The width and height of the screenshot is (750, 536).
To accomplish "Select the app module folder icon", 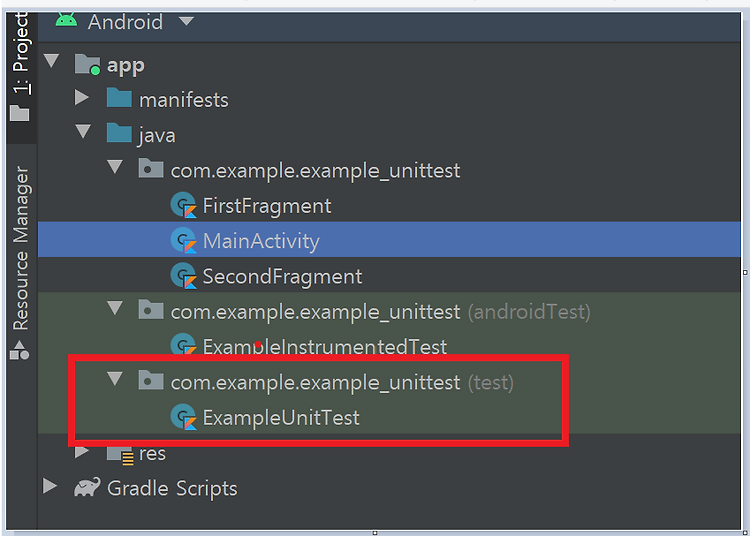I will pyautogui.click(x=88, y=64).
